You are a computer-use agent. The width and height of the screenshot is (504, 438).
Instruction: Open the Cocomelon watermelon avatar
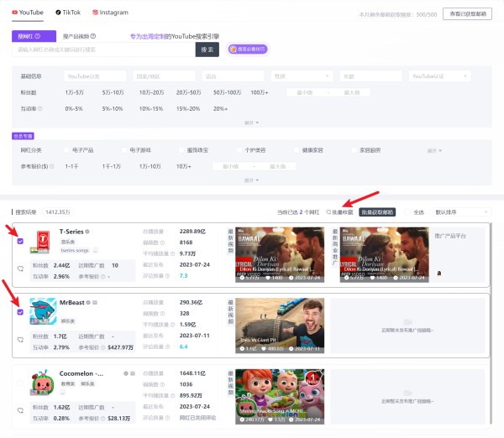pos(43,382)
